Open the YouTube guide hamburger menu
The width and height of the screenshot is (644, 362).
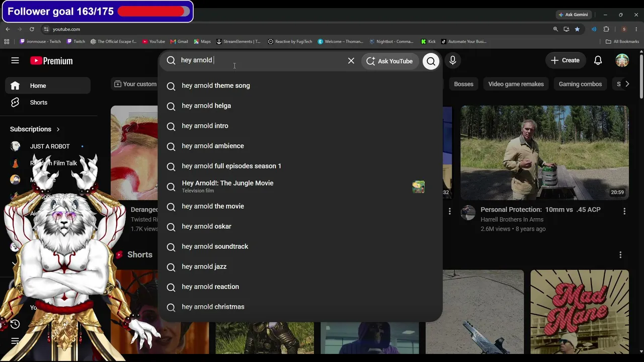click(x=15, y=60)
